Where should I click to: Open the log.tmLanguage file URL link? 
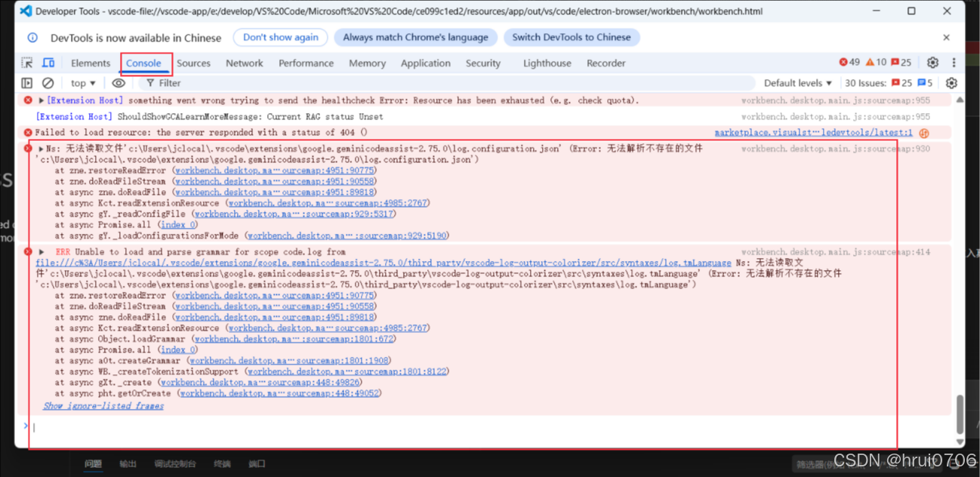(384, 263)
